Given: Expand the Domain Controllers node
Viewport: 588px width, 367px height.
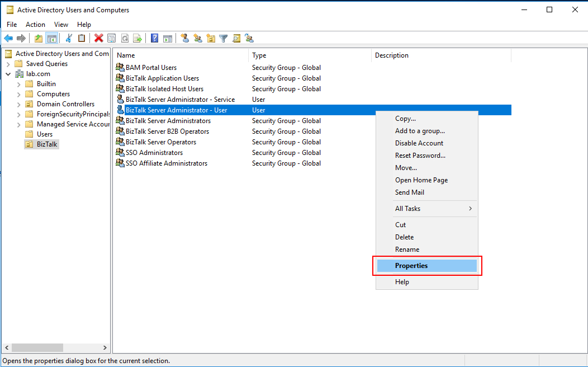Looking at the screenshot, I should tap(19, 104).
